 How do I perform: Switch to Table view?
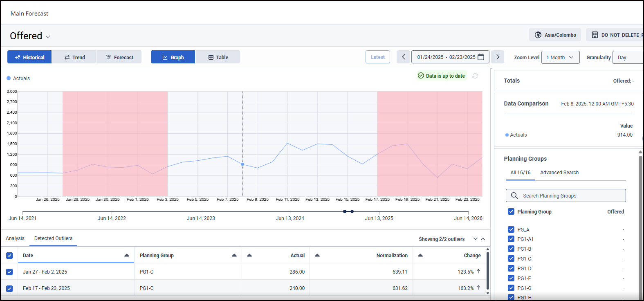point(218,57)
